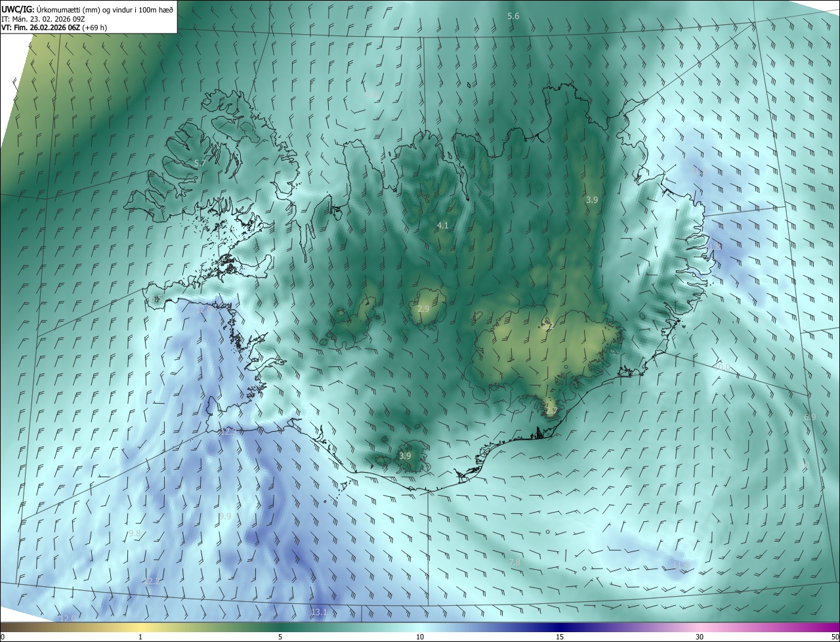Click the 12.3 value label on the map
The height and width of the screenshot is (642, 840).
click(x=228, y=432)
